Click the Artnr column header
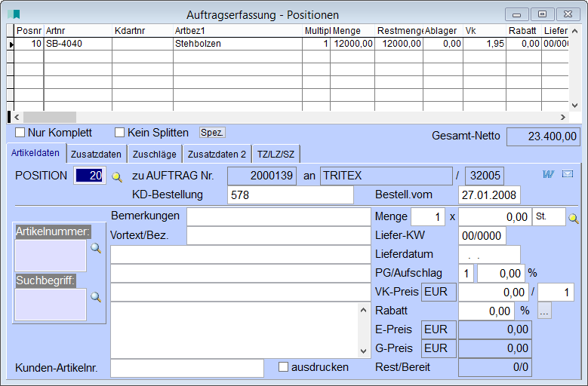The width and height of the screenshot is (588, 386). [78, 31]
